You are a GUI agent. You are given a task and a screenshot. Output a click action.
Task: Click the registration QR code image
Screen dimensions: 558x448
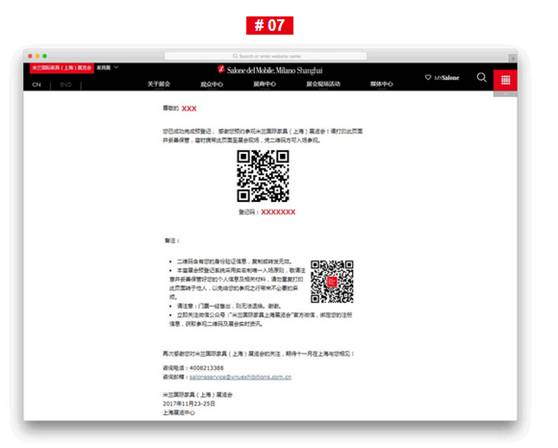click(x=263, y=176)
